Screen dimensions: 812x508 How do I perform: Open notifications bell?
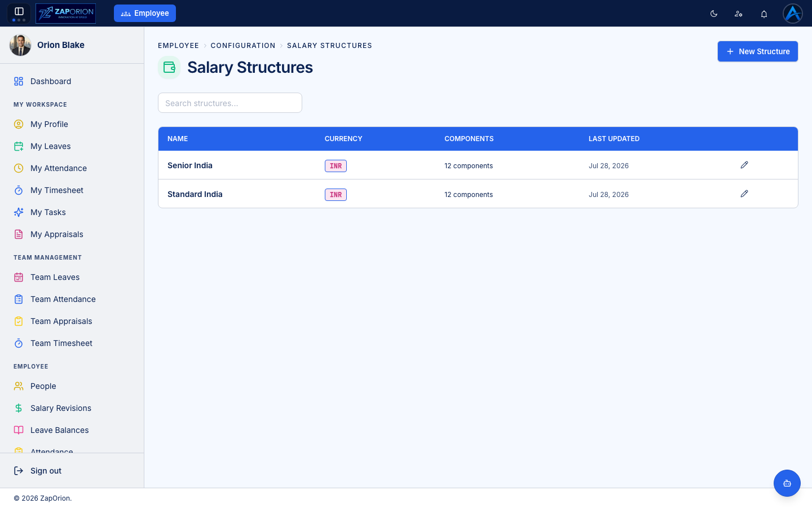pos(764,14)
